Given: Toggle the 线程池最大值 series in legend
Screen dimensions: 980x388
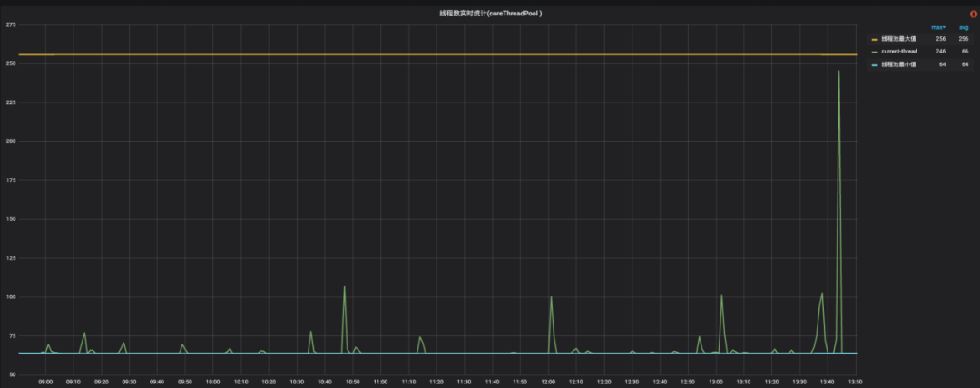Looking at the screenshot, I should pyautogui.click(x=898, y=39).
